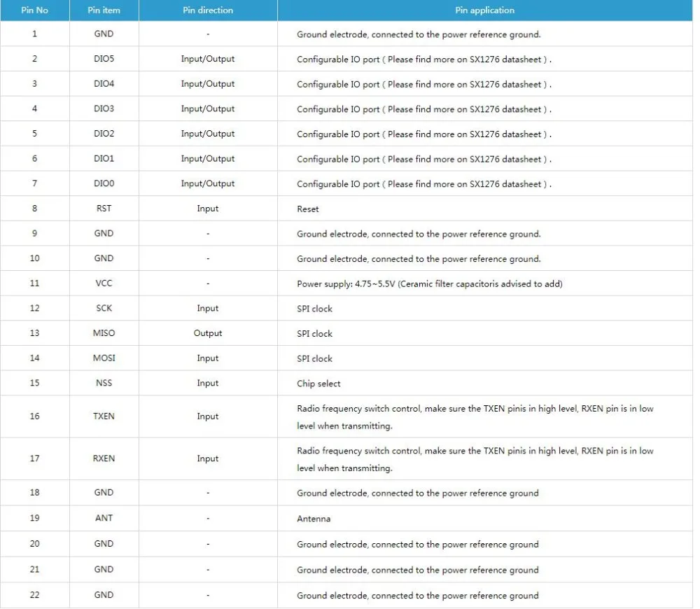Screen dimensions: 700x609
Task: Select the 'Antenna' application text
Action: [314, 519]
